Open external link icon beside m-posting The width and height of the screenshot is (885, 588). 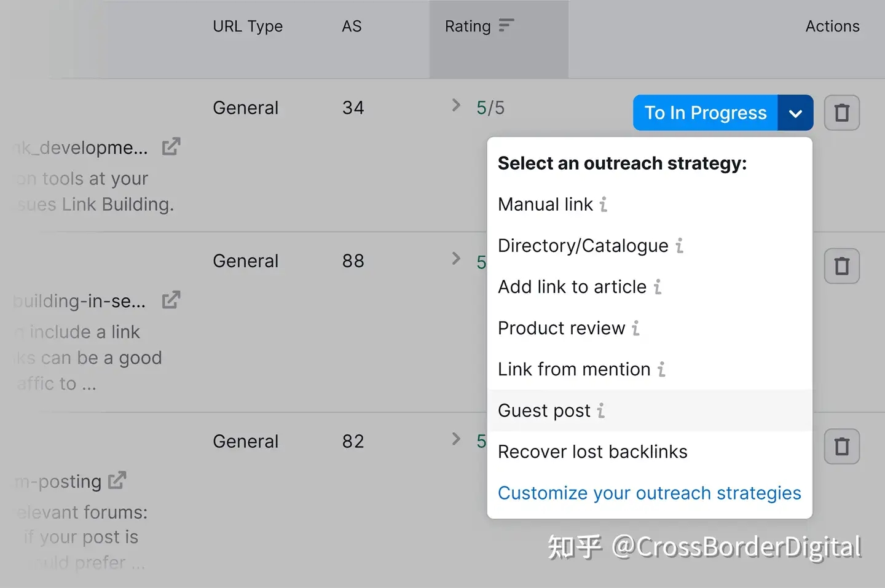(117, 480)
